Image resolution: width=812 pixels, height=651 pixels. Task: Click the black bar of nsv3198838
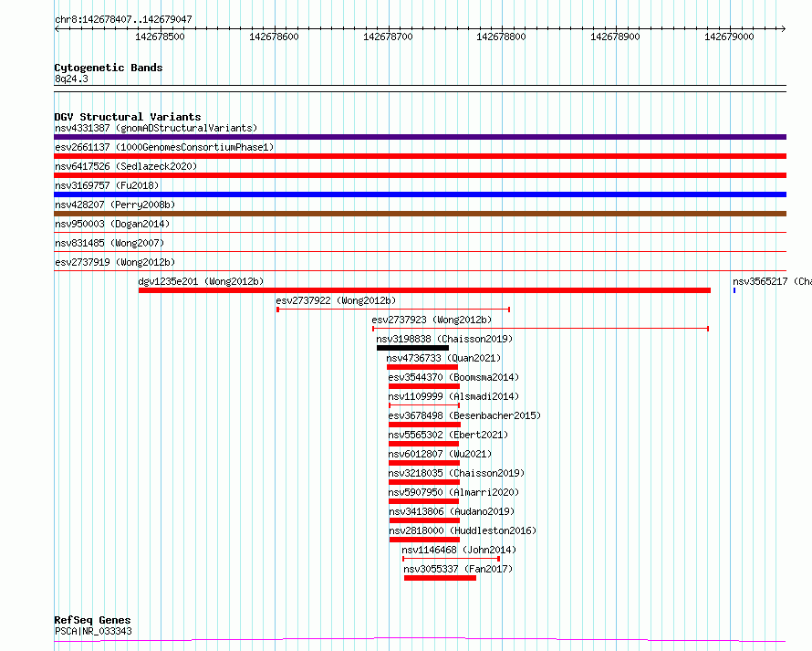[412, 348]
